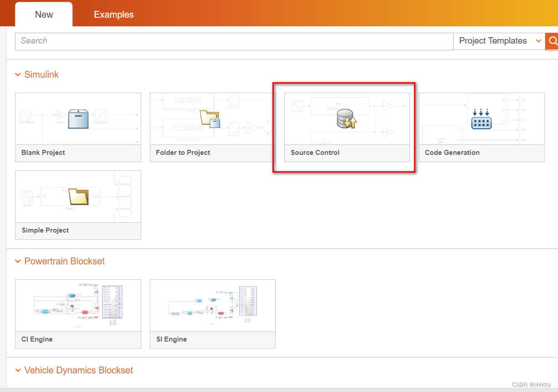Click the Powertrain Blockset heading
The width and height of the screenshot is (558, 392).
pos(64,261)
